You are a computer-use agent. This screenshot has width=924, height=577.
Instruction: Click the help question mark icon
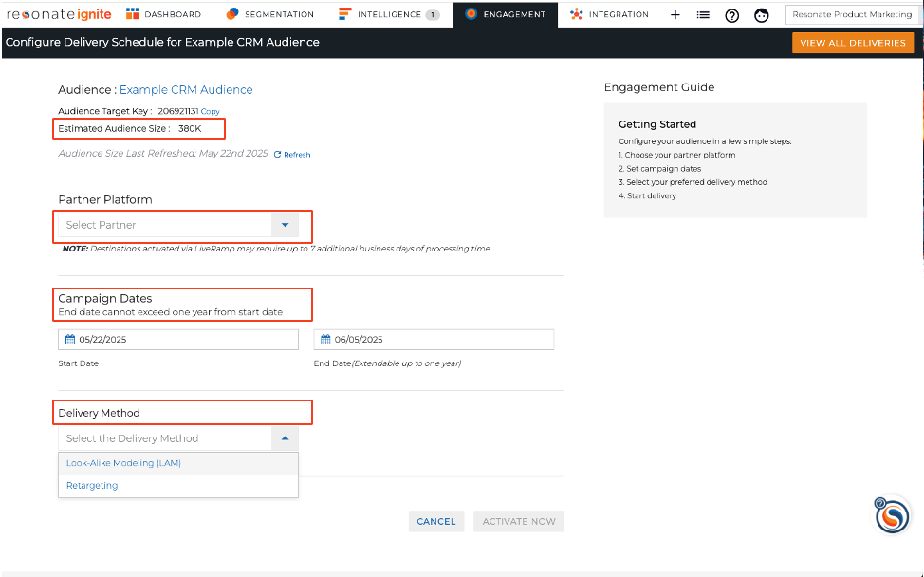point(731,15)
